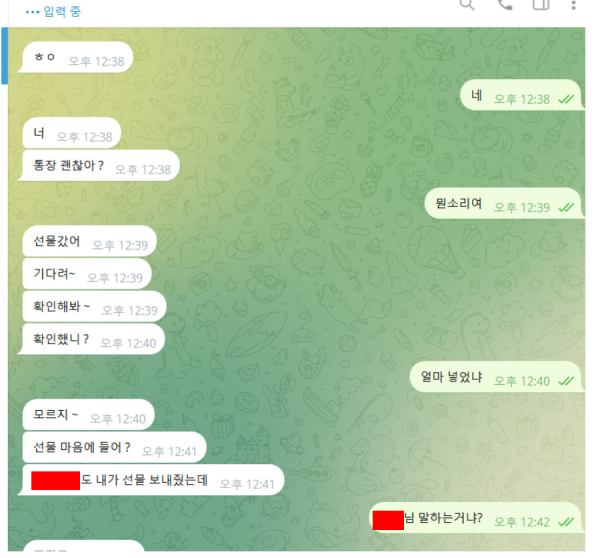Open the chat search icon

[x=467, y=5]
